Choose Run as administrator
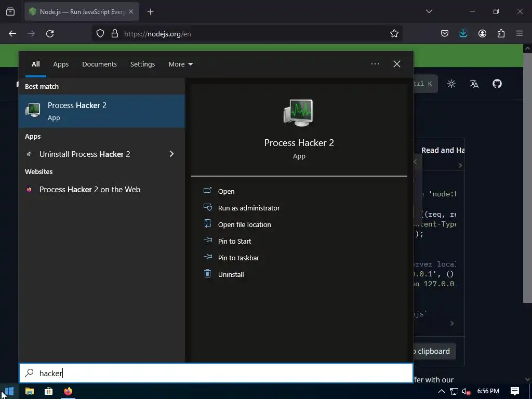The width and height of the screenshot is (532, 399). [249, 208]
